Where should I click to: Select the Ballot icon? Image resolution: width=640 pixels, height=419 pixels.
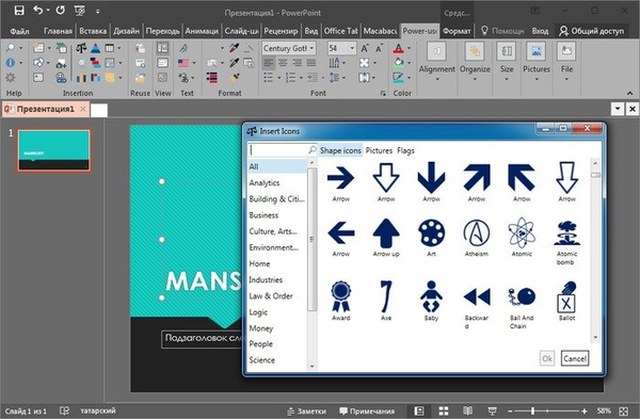(566, 294)
